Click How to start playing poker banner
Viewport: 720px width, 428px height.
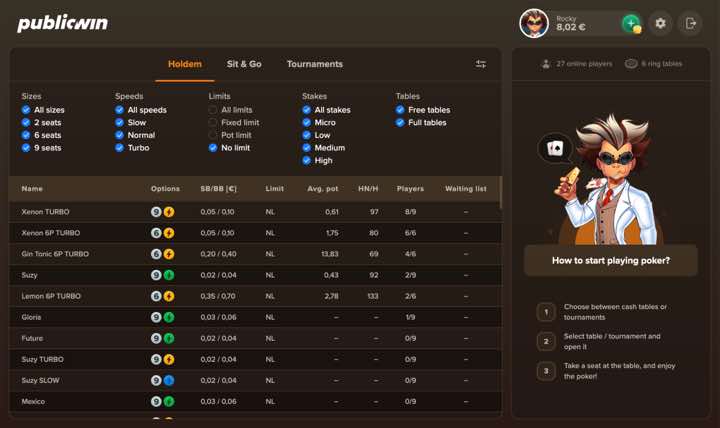tap(611, 261)
